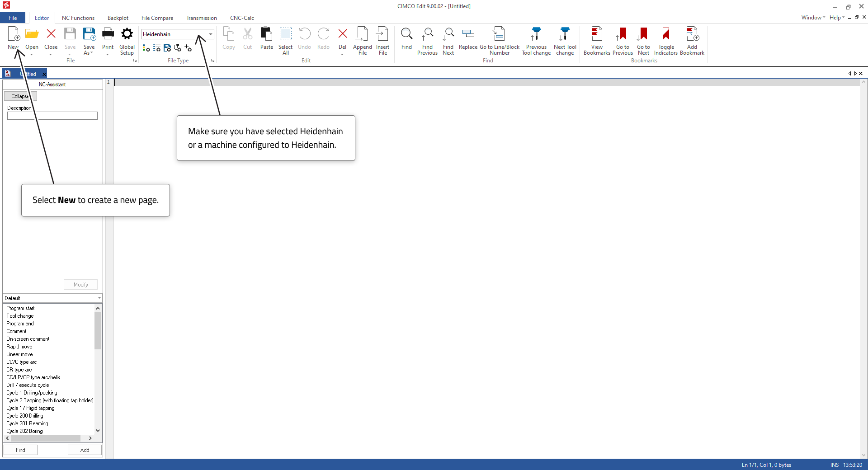
Task: Click the Description input field
Action: tap(52, 116)
